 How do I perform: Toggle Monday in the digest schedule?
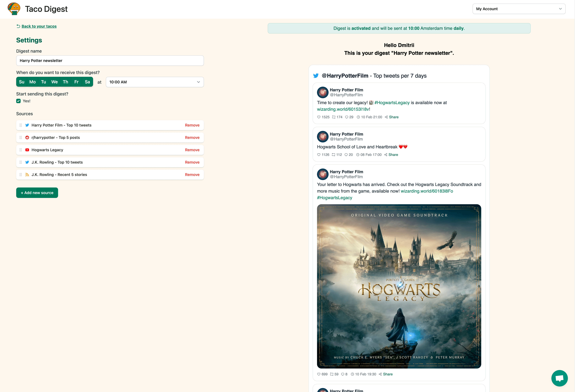coord(33,82)
